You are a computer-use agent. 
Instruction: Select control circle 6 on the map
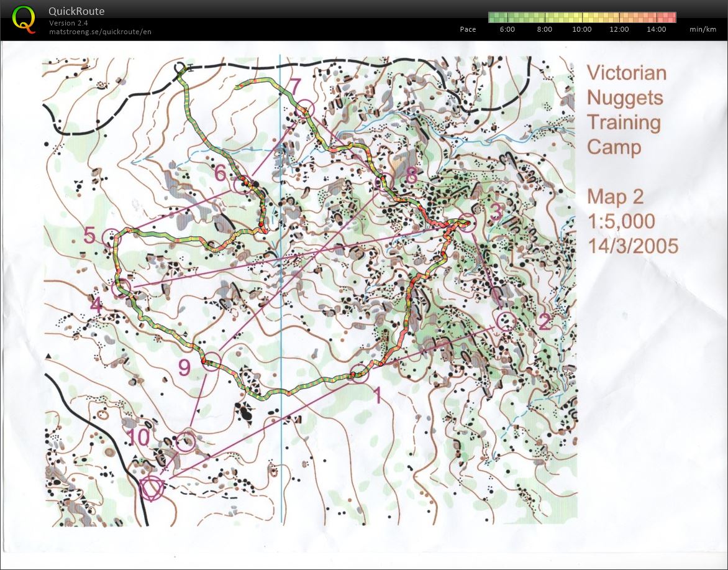(x=242, y=184)
